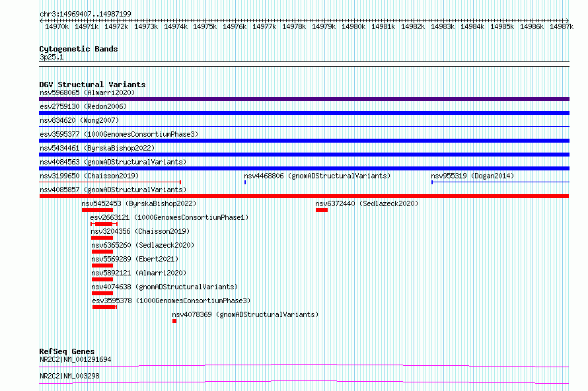588x391 pixels.
Task: Select esv3595378 (1000GenomesConsortiumPhase3) label
Action: [x=171, y=301]
